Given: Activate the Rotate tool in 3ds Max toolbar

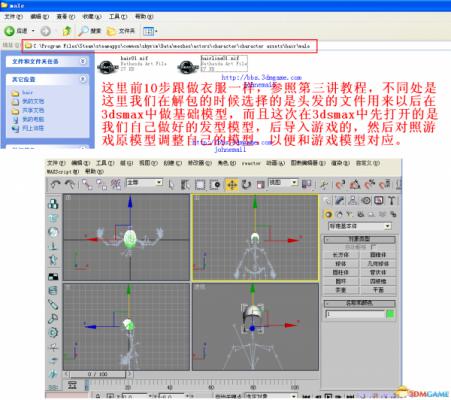Looking at the screenshot, I should coord(246,184).
